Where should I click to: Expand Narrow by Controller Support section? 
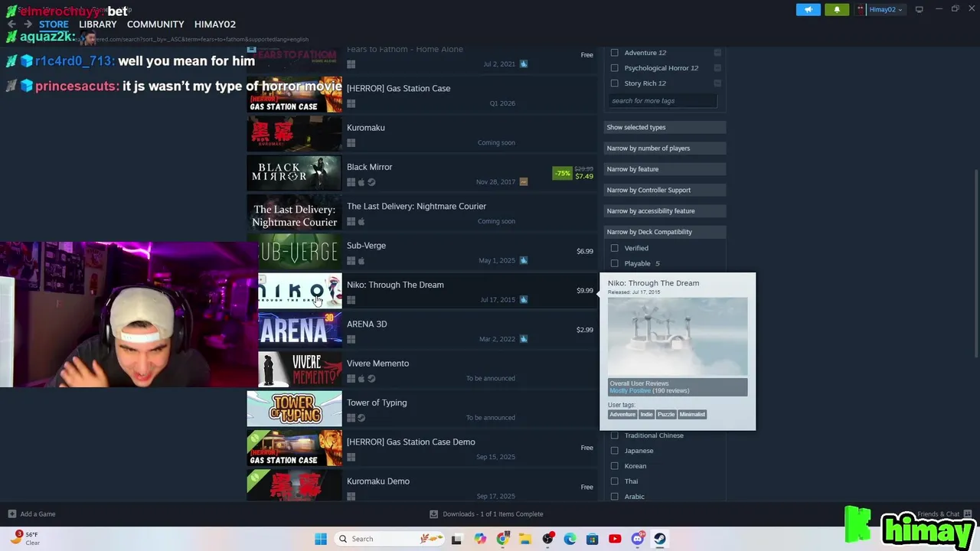665,190
